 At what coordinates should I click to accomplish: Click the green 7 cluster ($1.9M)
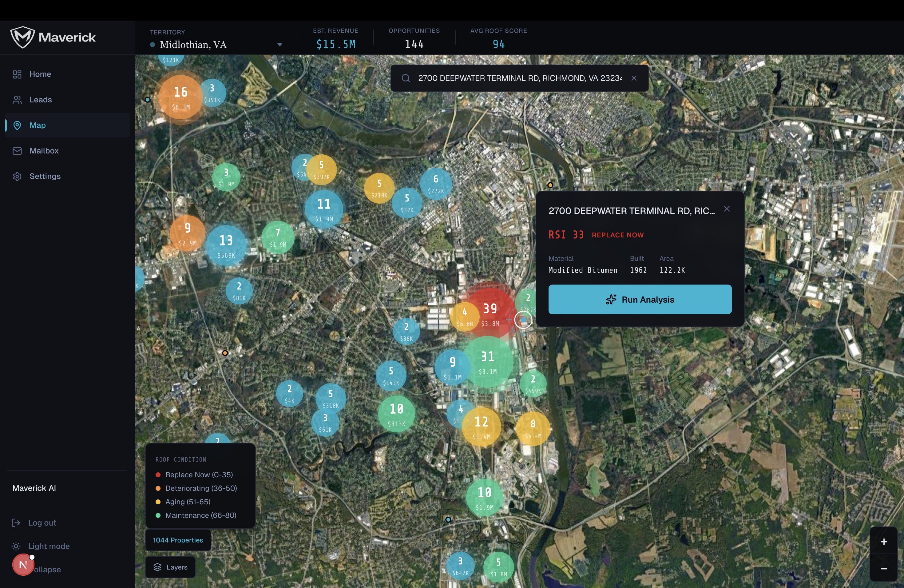point(278,237)
